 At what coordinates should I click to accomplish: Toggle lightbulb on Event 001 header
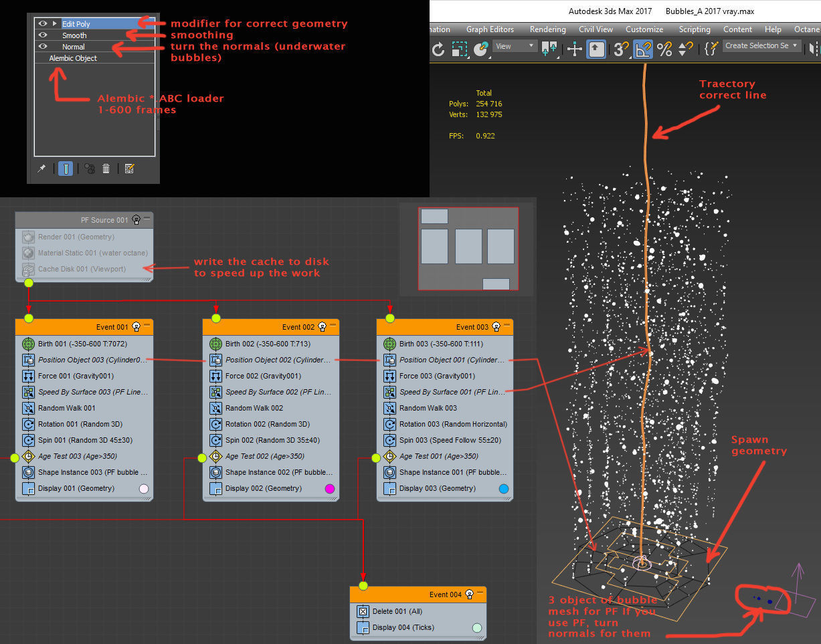click(136, 326)
